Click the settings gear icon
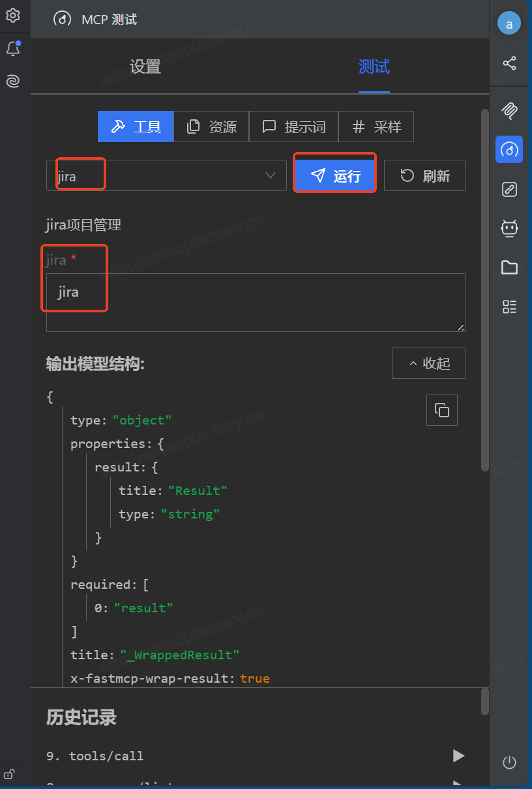The height and width of the screenshot is (789, 532). point(13,16)
